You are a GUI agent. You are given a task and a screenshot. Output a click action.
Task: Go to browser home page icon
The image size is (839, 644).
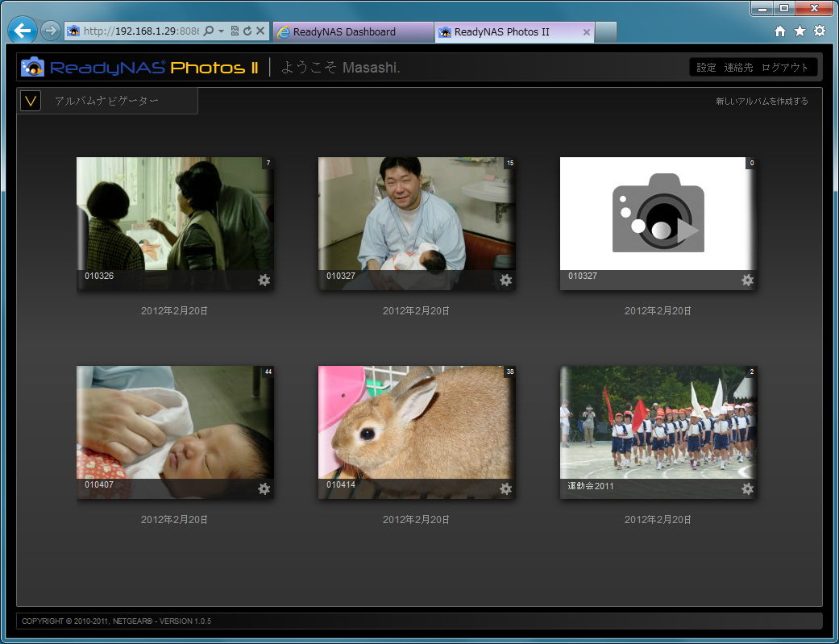click(779, 31)
